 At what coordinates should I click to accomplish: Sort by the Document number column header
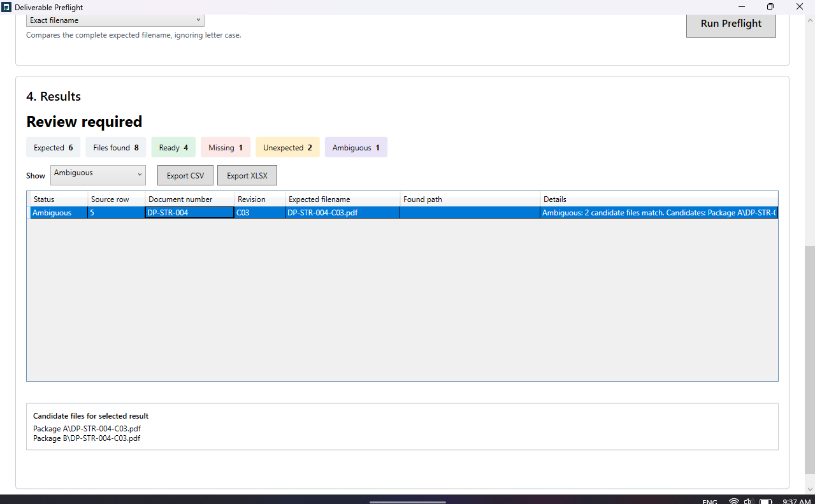click(190, 199)
